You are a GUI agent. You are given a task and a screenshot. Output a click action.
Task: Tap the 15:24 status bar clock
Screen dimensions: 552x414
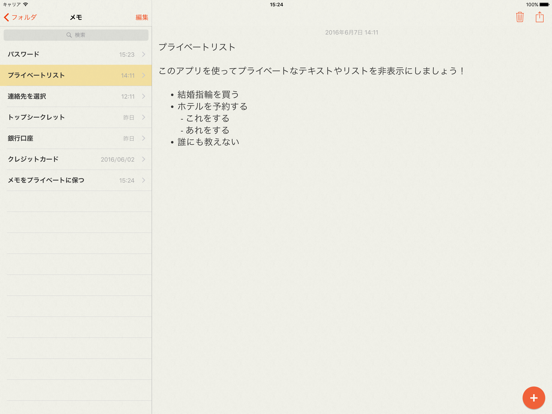coord(276,5)
